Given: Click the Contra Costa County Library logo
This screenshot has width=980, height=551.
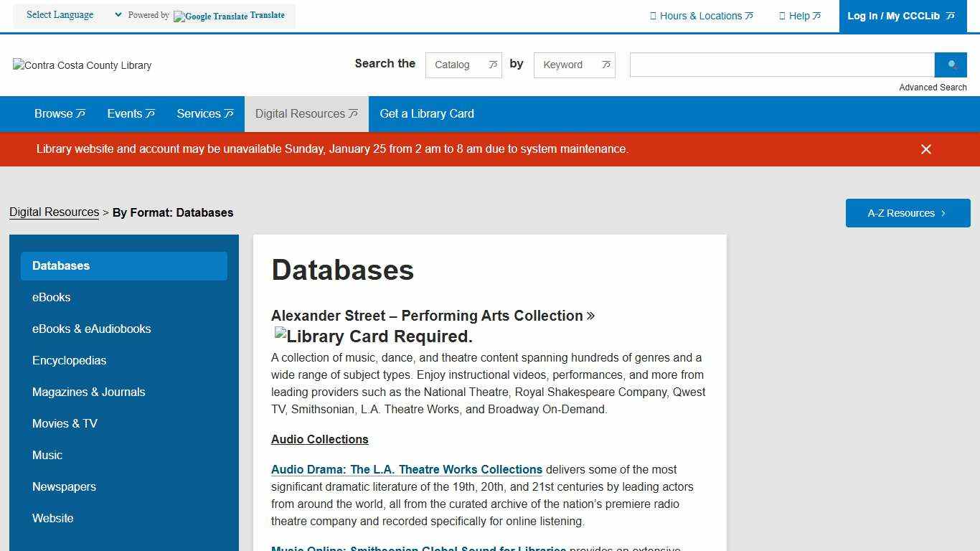Looking at the screenshot, I should (x=82, y=65).
